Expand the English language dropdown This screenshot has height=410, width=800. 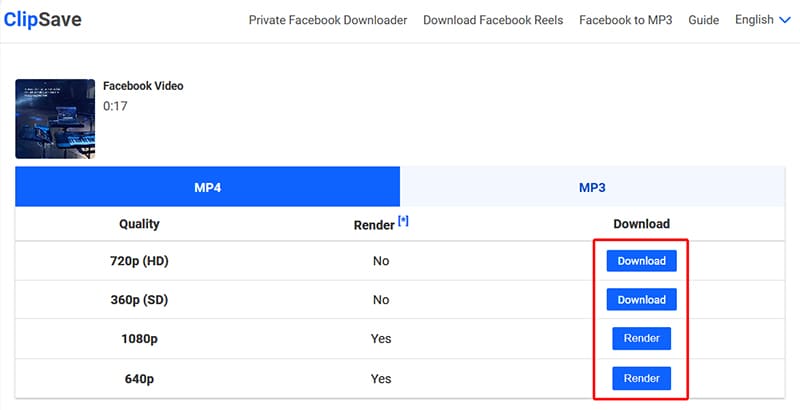click(x=762, y=20)
